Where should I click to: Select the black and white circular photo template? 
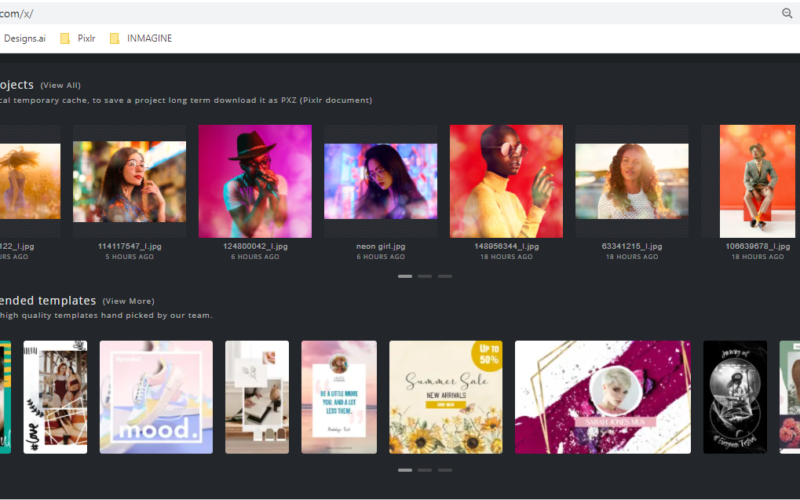735,397
